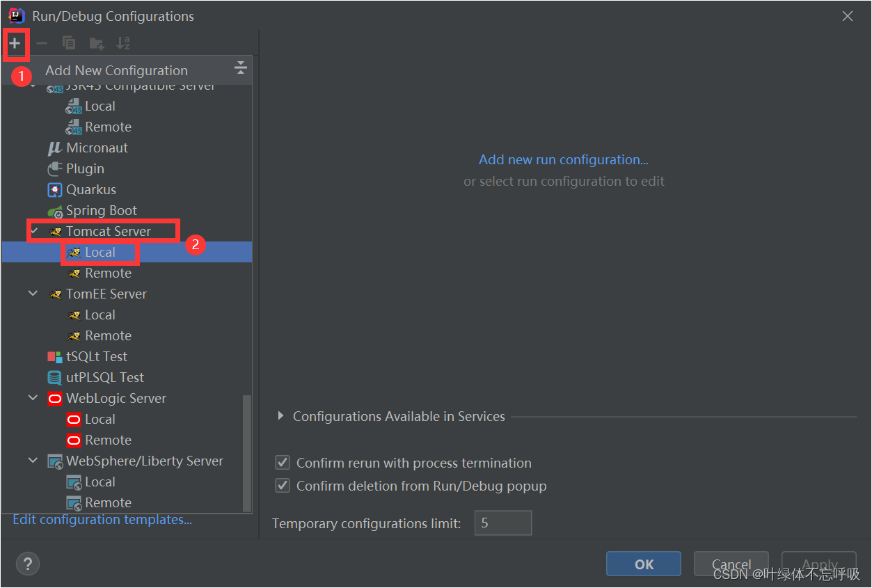The image size is (872, 588).
Task: Click the Cancel button
Action: click(731, 564)
